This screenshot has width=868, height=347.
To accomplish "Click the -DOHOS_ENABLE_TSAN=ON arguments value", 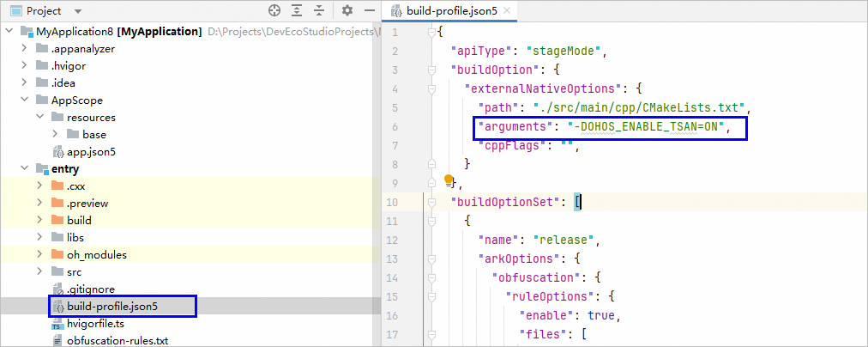I will (x=649, y=127).
